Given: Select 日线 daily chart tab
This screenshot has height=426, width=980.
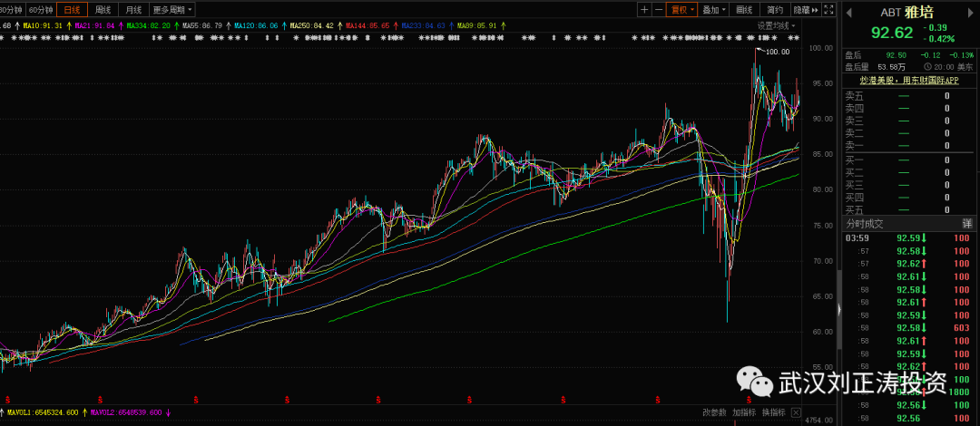Looking at the screenshot, I should (72, 9).
